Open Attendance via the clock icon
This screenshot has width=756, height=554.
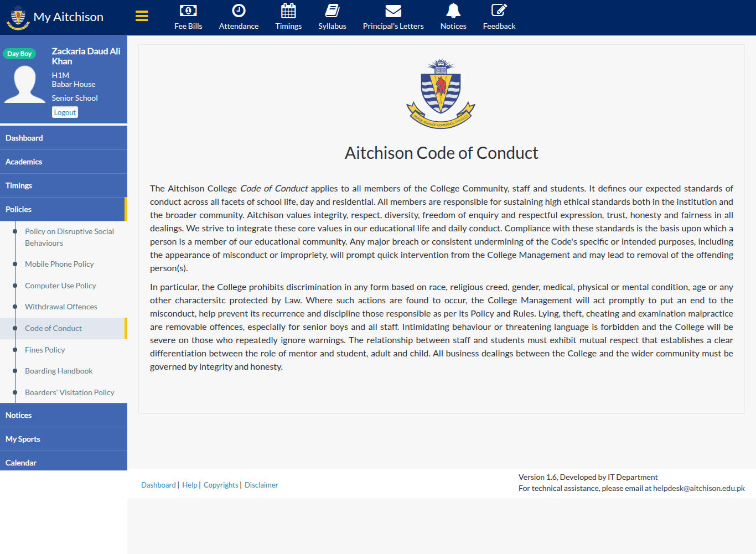coord(239,11)
